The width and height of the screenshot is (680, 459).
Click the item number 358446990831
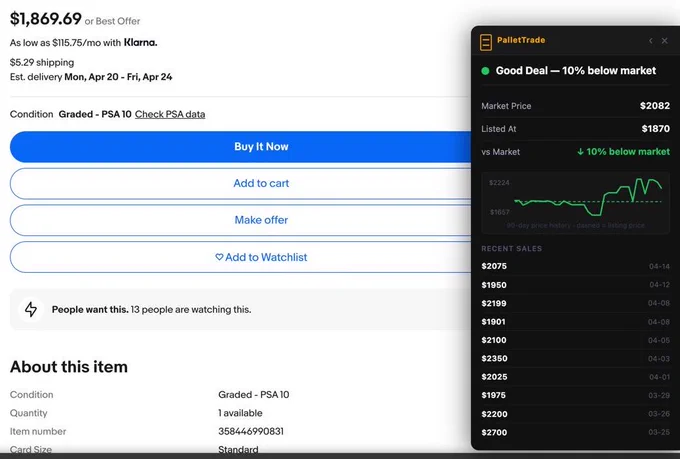pyautogui.click(x=251, y=432)
